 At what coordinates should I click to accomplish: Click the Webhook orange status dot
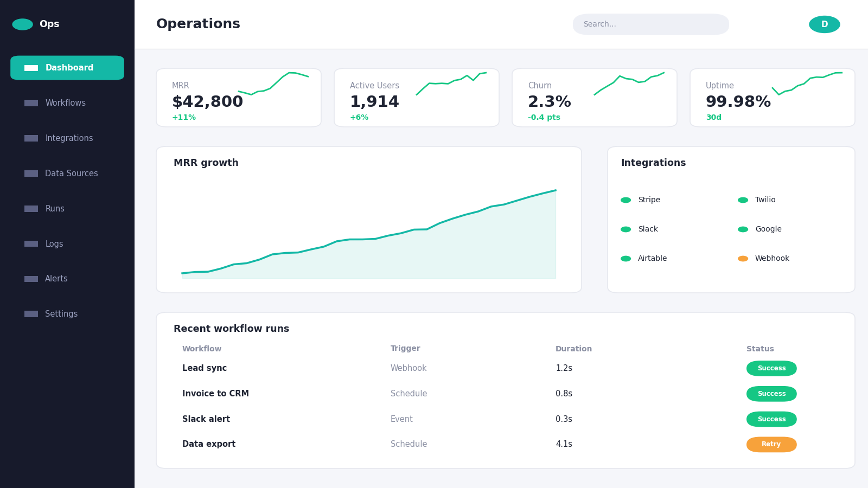pos(743,259)
